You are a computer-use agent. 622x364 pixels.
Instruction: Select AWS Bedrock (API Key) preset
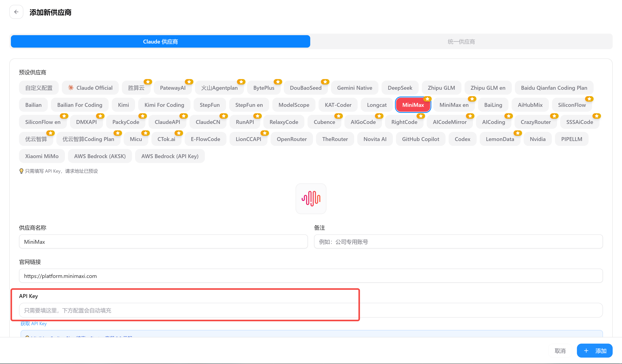click(170, 156)
